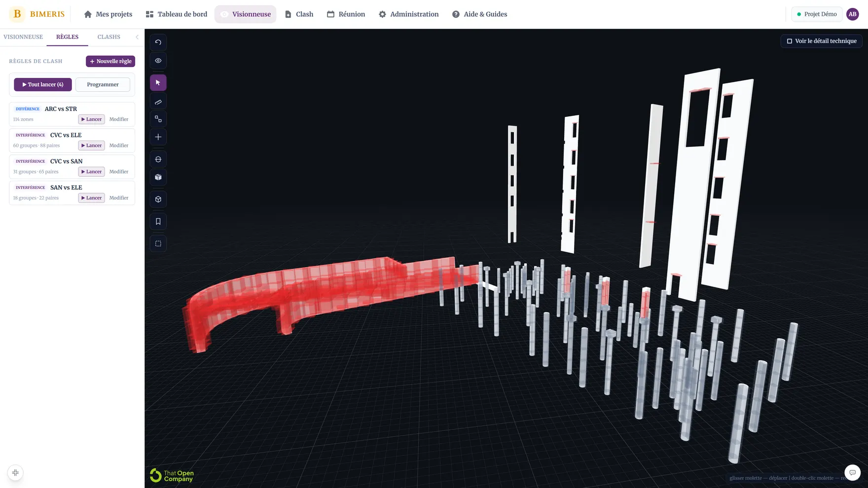868x488 pixels.
Task: Activate the section cut circle icon
Action: coord(158,159)
